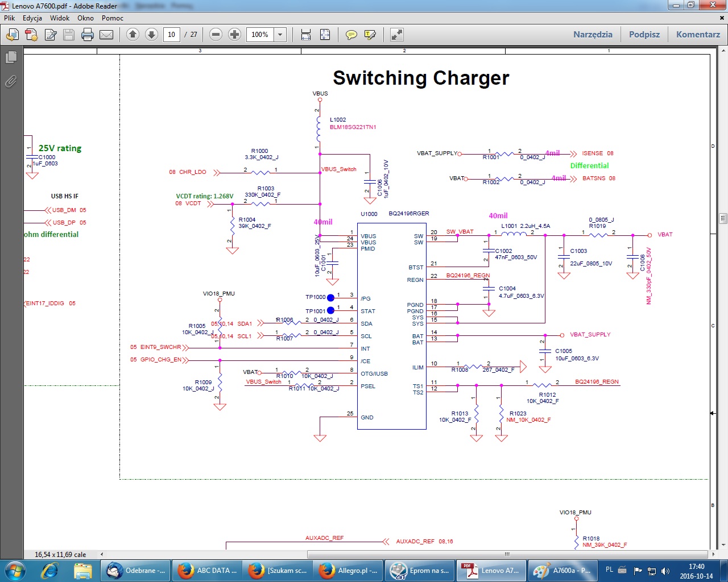Click the email envelope icon
This screenshot has width=728, height=582.
[x=106, y=35]
